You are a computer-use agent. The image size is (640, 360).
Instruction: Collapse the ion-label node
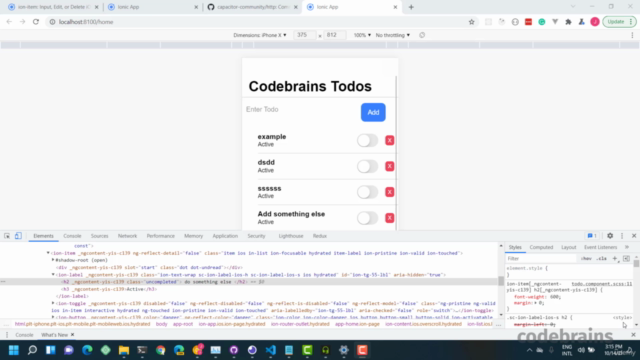tap(53, 275)
